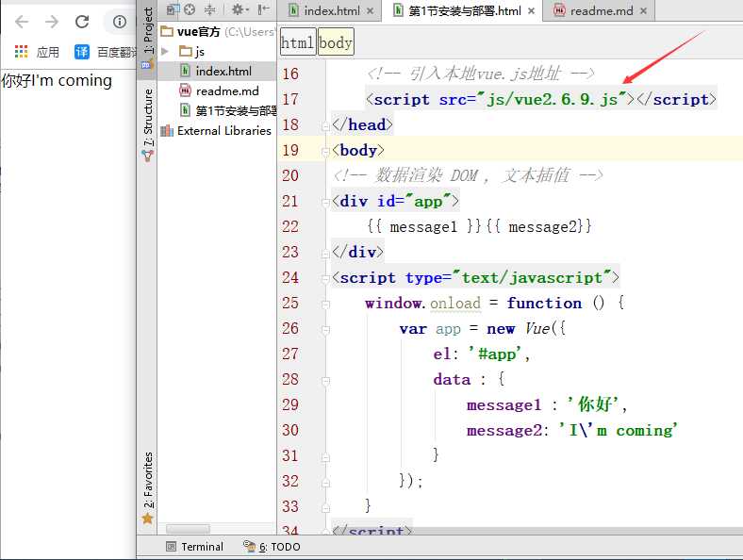Image resolution: width=743 pixels, height=560 pixels.
Task: Click the collapse all icon in project toolbar
Action: (210, 9)
